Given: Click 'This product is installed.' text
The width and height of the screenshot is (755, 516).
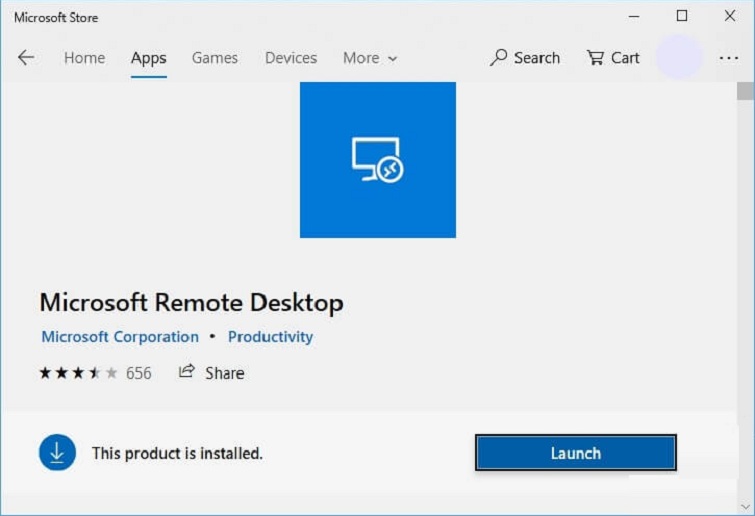Looking at the screenshot, I should coord(177,453).
